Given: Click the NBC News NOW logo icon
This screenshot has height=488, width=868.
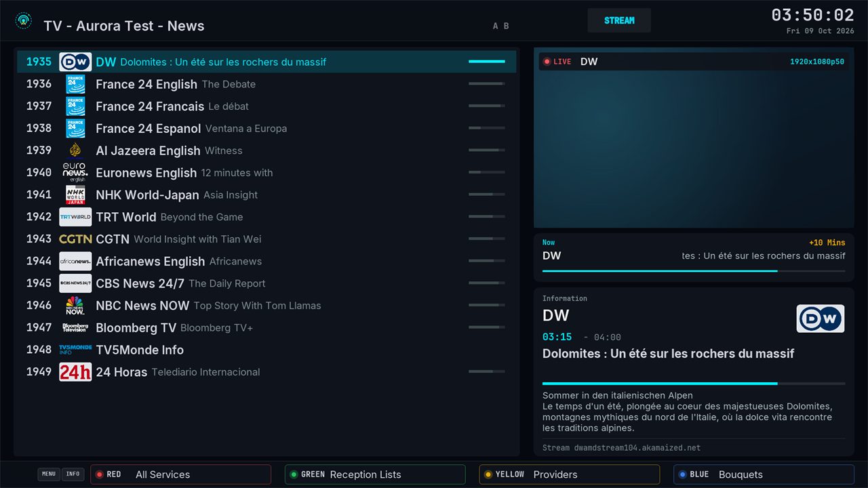Looking at the screenshot, I should point(75,306).
